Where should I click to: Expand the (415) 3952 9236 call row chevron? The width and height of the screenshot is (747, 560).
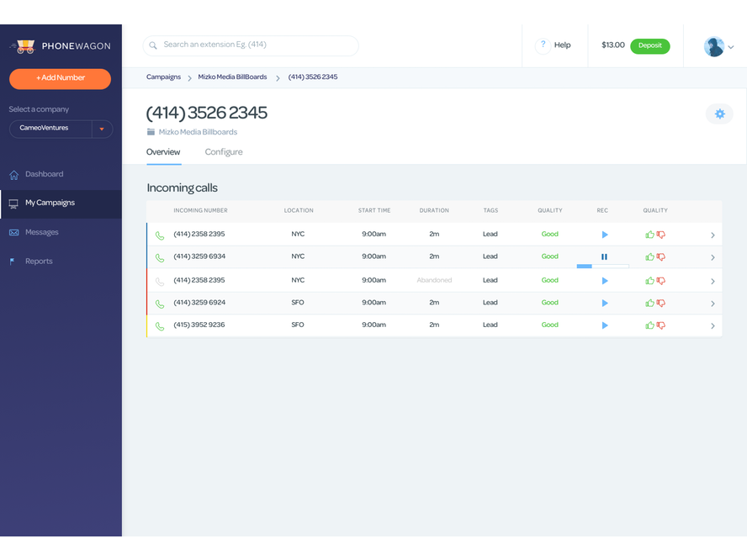(713, 326)
